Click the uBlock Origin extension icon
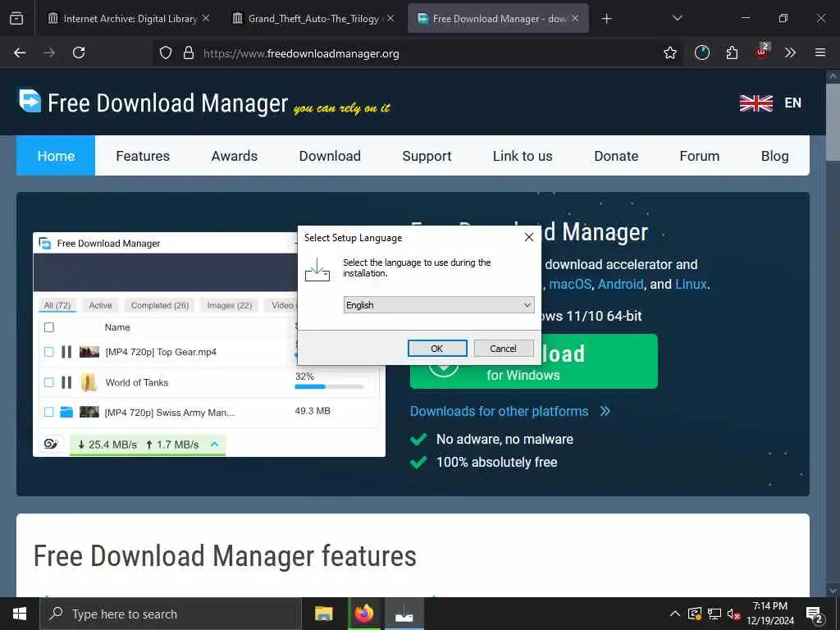 click(x=761, y=52)
